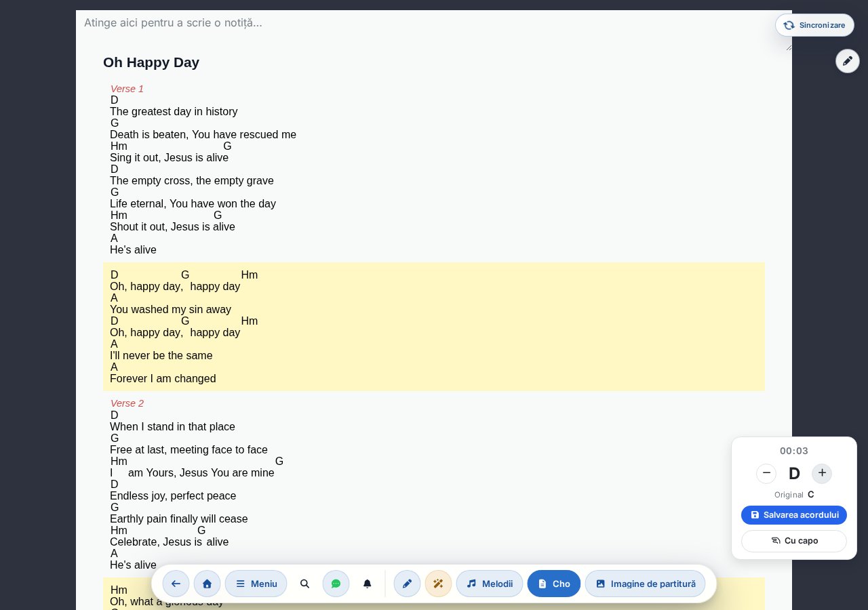Open the Meniu menu
The width and height of the screenshot is (868, 610).
[x=256, y=584]
